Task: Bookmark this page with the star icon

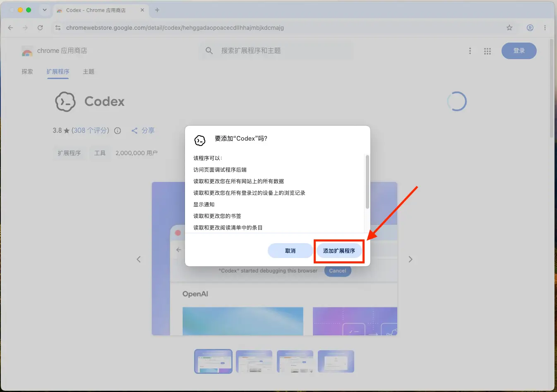Action: click(509, 28)
